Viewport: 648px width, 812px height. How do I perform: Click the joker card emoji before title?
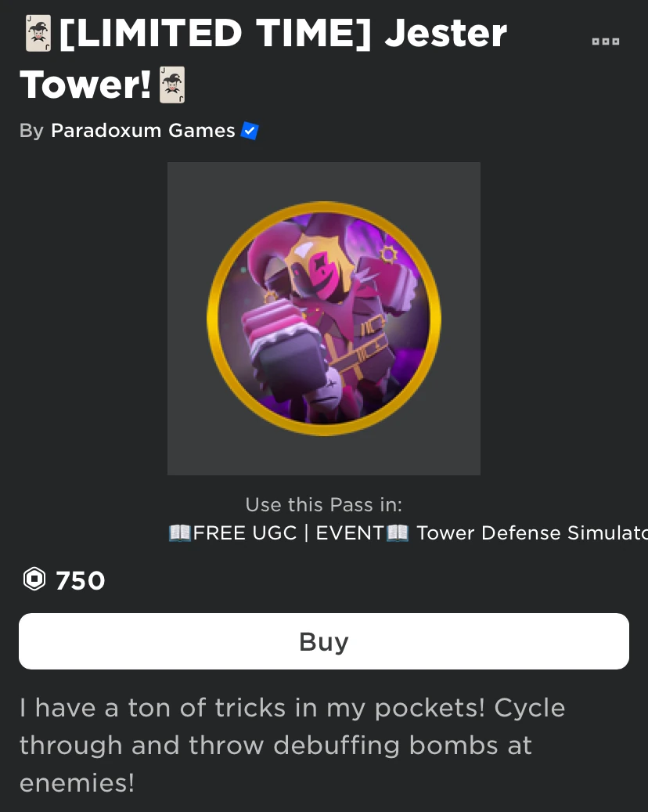pos(38,33)
